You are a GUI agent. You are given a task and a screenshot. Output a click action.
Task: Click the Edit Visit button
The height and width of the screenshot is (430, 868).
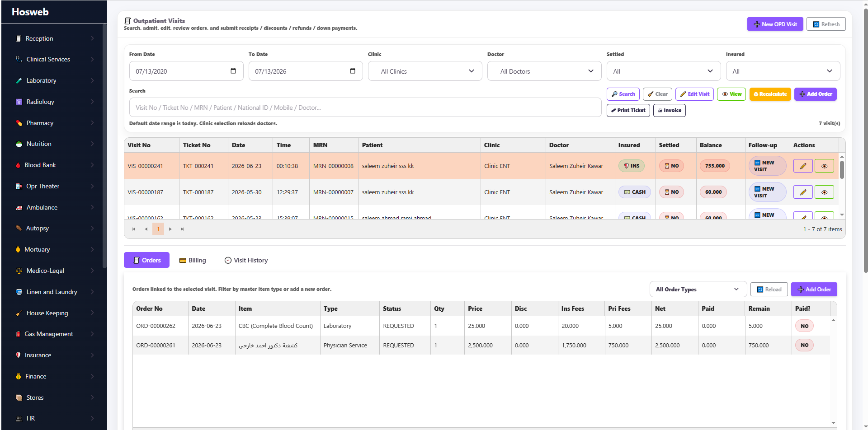pyautogui.click(x=694, y=94)
